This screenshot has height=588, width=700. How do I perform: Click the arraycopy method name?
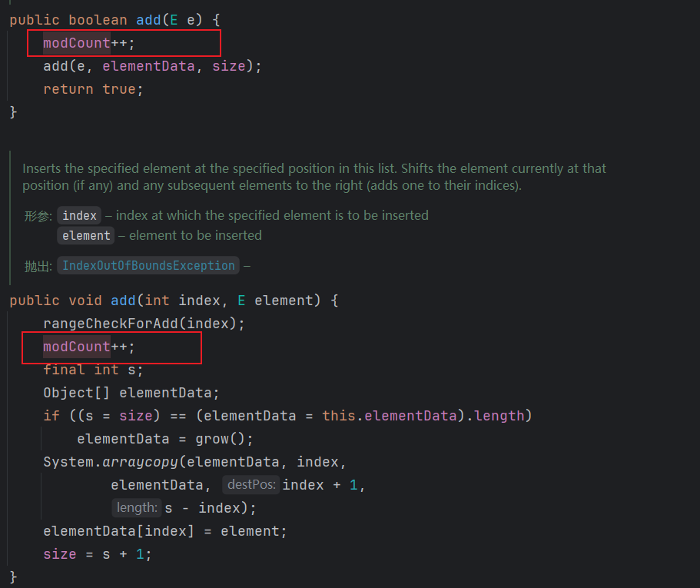[140, 462]
